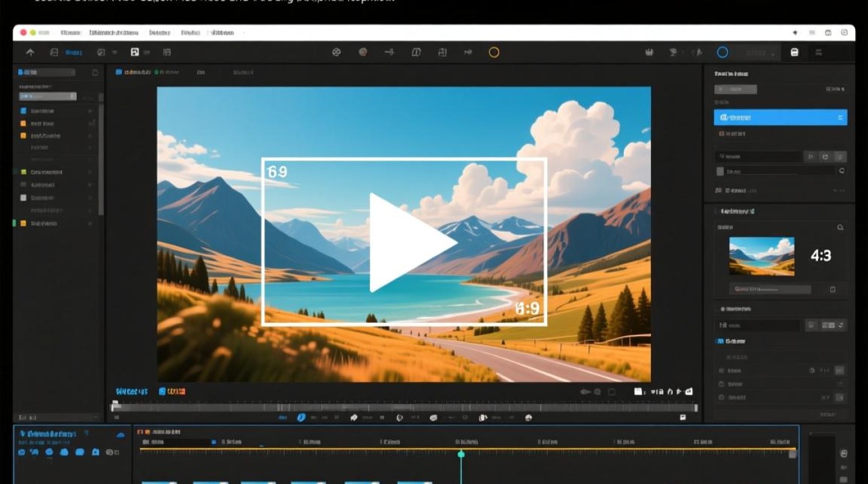Open the grid icon in the left toolbar group
The height and width of the screenshot is (484, 868).
point(167,52)
